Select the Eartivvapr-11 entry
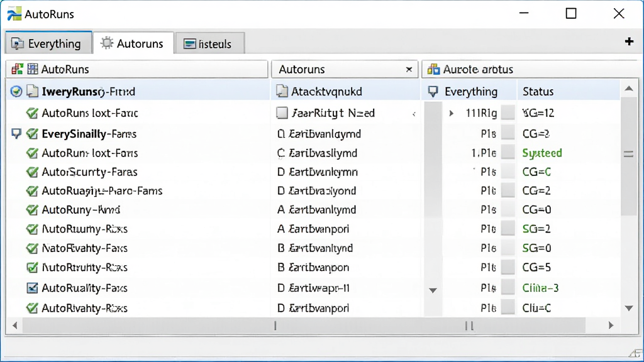Image resolution: width=644 pixels, height=362 pixels. tap(313, 288)
